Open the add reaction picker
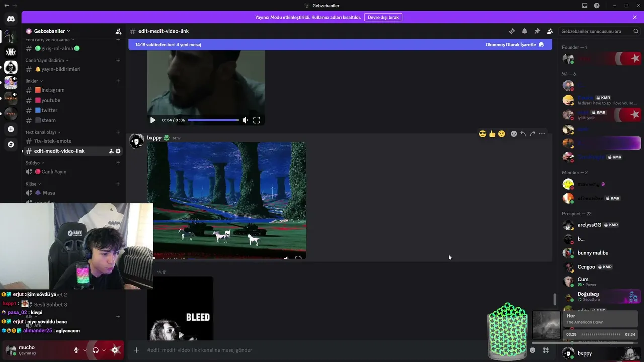 click(514, 134)
